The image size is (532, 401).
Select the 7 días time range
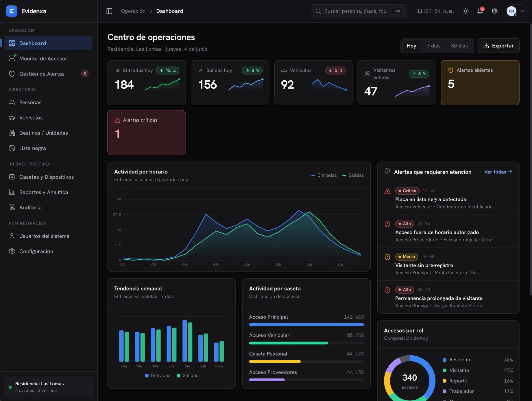tap(433, 46)
